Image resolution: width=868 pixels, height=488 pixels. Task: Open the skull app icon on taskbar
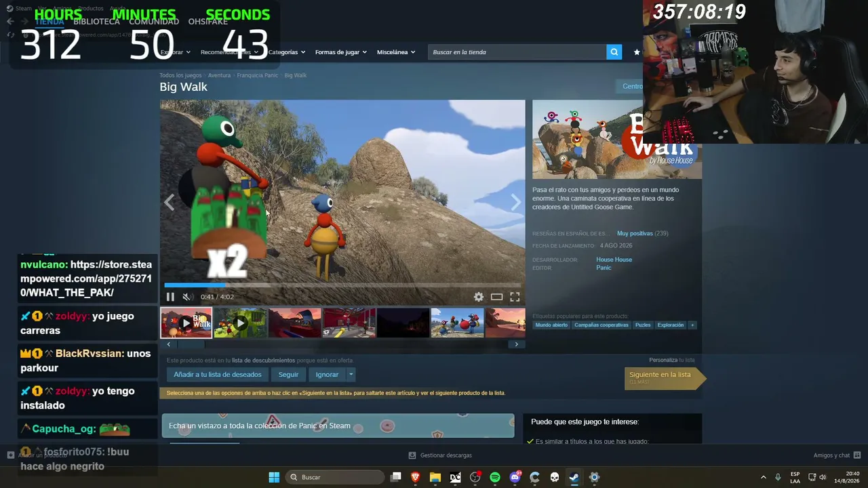pyautogui.click(x=554, y=477)
